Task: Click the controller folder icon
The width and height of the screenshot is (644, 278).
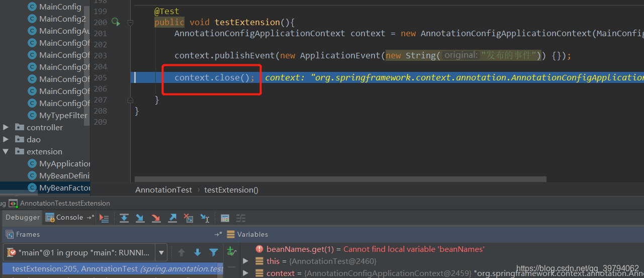Action: point(20,127)
